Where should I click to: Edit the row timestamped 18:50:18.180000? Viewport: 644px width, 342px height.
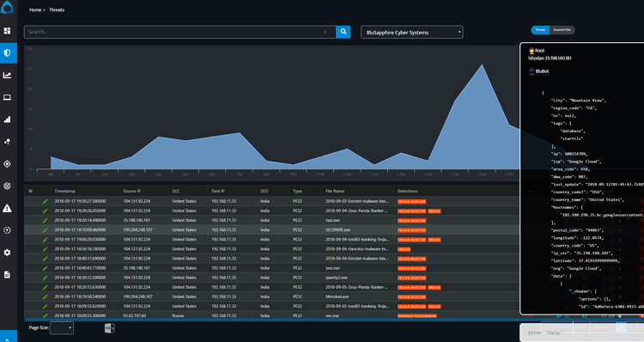tap(45, 249)
